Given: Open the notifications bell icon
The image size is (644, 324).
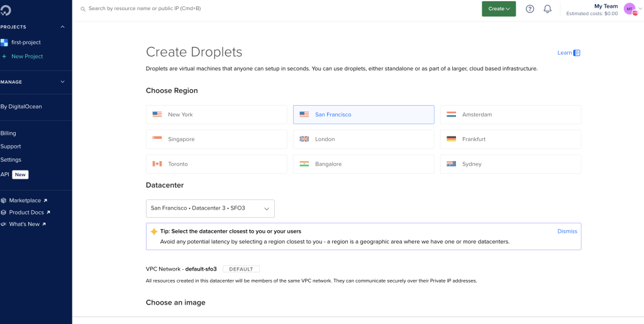Looking at the screenshot, I should [x=548, y=9].
